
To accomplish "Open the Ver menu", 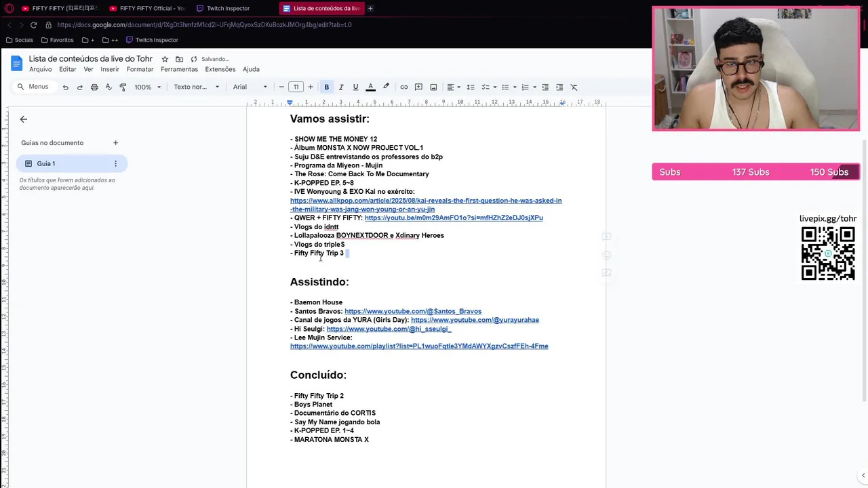I will [x=89, y=69].
